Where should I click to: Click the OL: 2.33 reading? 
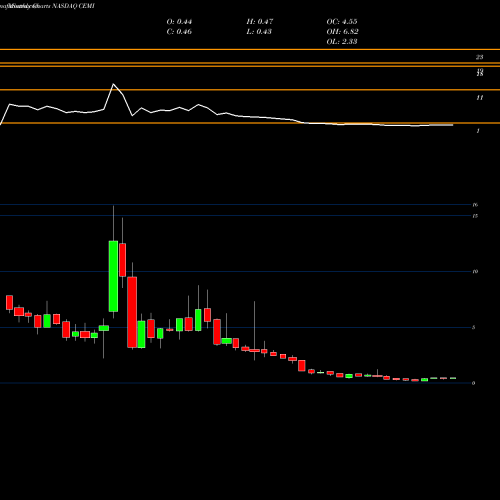pyautogui.click(x=342, y=42)
